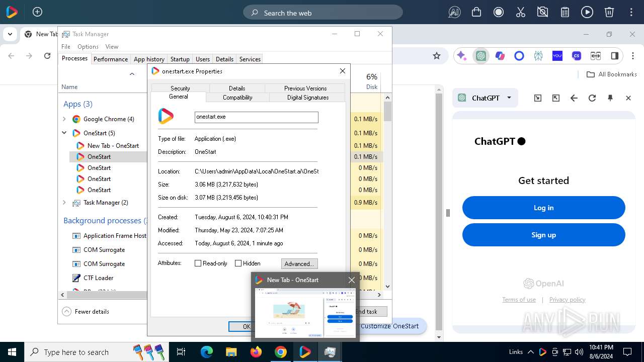Show hidden system tray icons
644x362 pixels.
[530, 352]
